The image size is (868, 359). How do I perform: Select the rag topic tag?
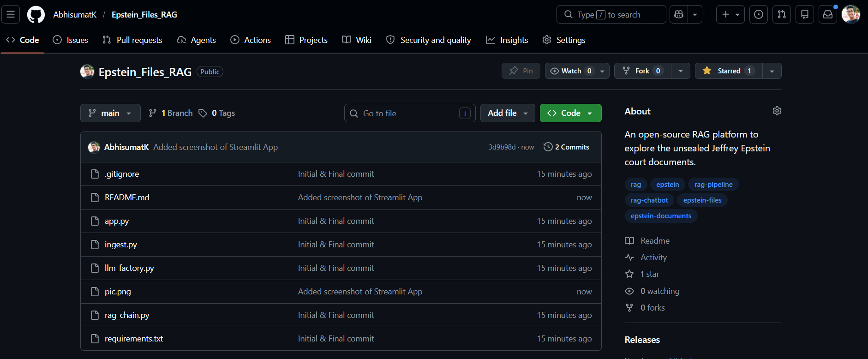(636, 185)
